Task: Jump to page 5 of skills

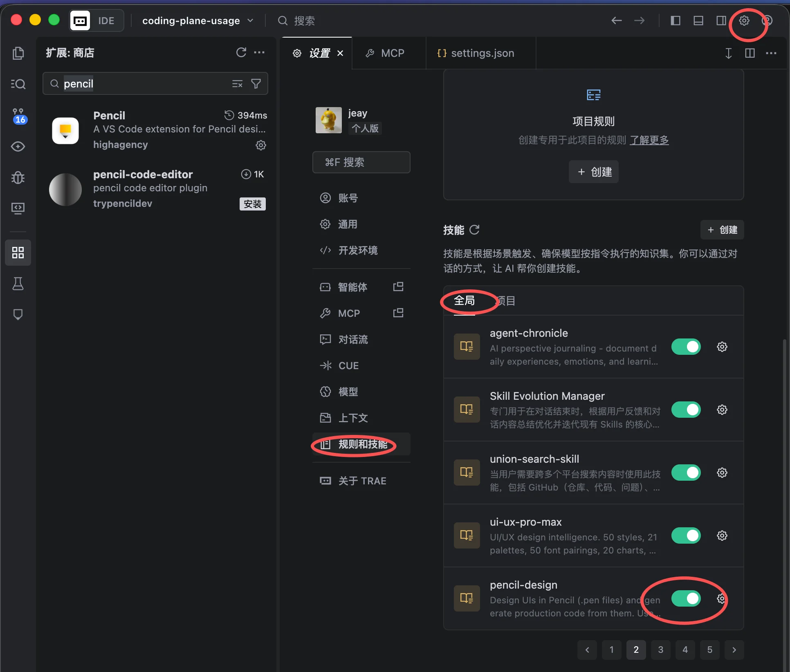Action: [x=709, y=650]
